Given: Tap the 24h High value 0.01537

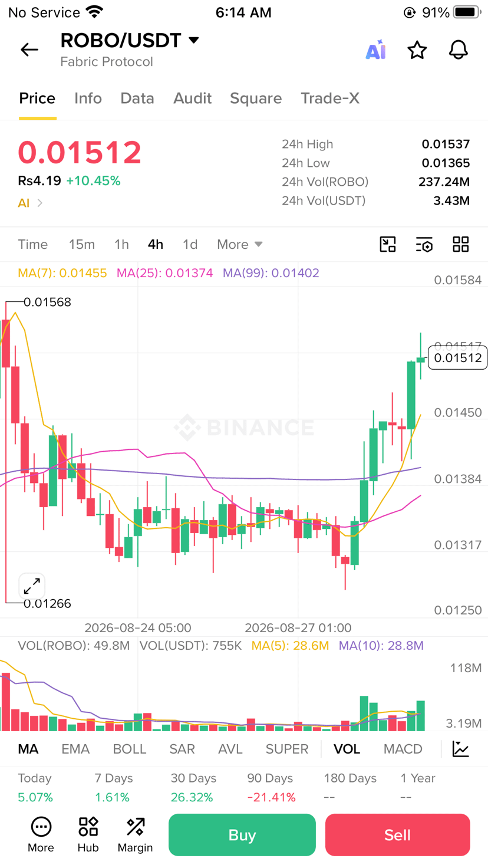Looking at the screenshot, I should pos(446,144).
